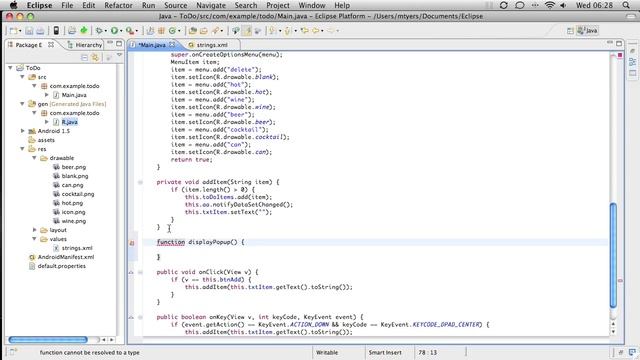Collapse the src folder node

coord(22,77)
